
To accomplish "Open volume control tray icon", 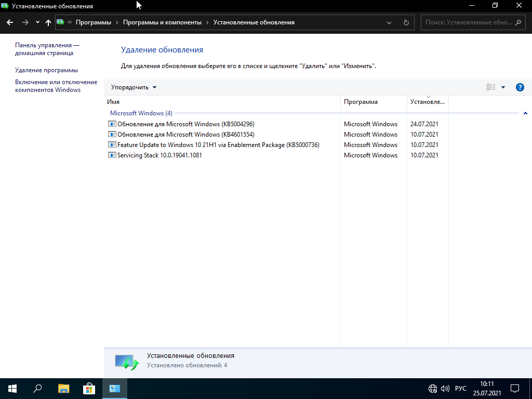I will pyautogui.click(x=445, y=389).
